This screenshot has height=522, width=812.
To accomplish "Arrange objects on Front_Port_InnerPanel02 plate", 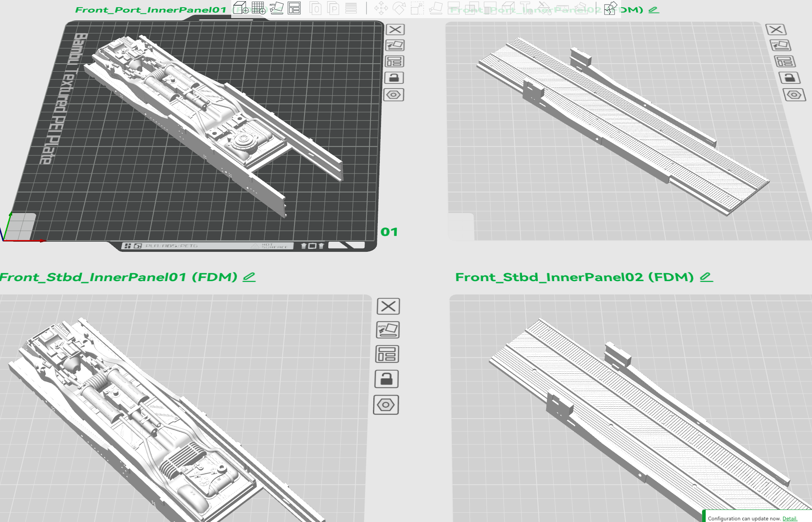I will [785, 61].
